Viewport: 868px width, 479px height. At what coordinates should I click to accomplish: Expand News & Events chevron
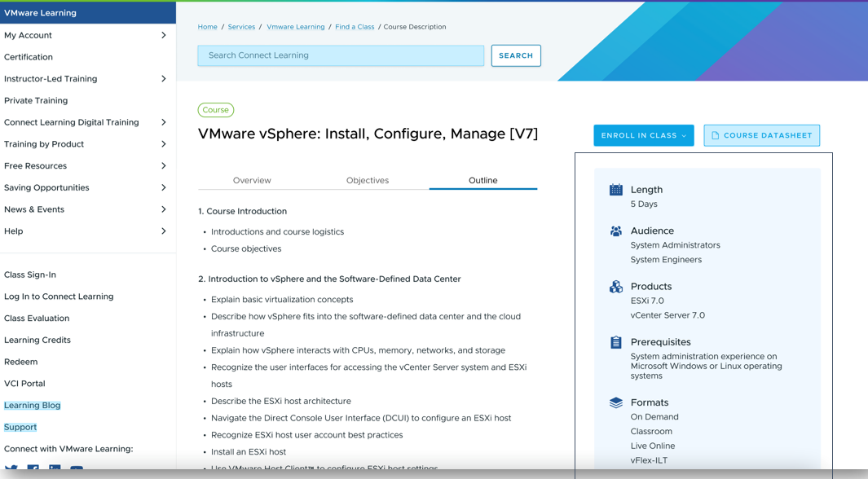click(x=163, y=209)
